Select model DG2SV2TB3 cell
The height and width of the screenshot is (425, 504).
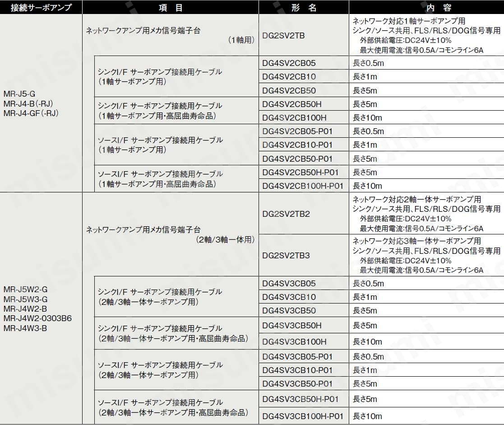coord(304,256)
